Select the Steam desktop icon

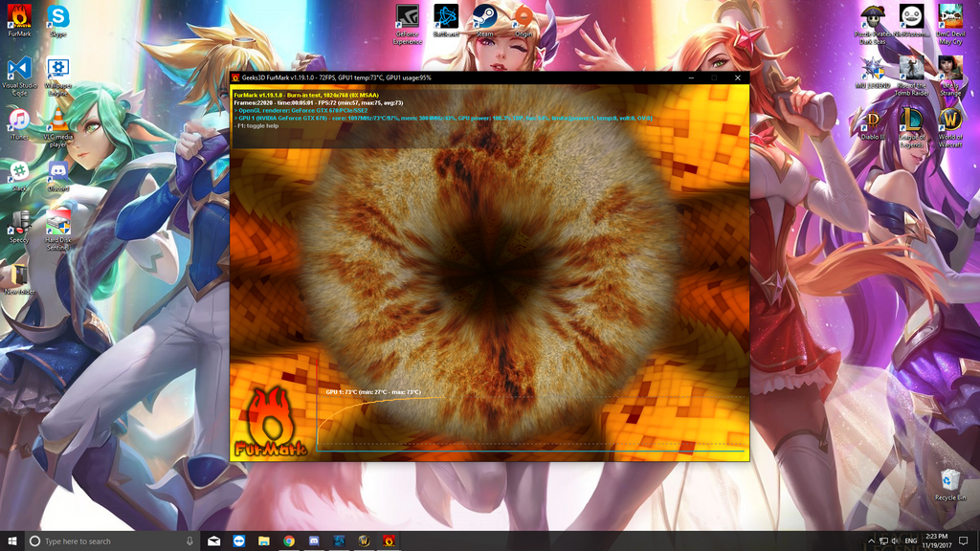point(484,21)
